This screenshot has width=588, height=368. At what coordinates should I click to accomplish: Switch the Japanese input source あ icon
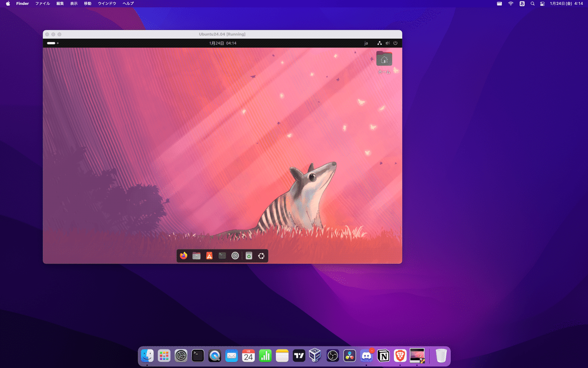pyautogui.click(x=522, y=3)
